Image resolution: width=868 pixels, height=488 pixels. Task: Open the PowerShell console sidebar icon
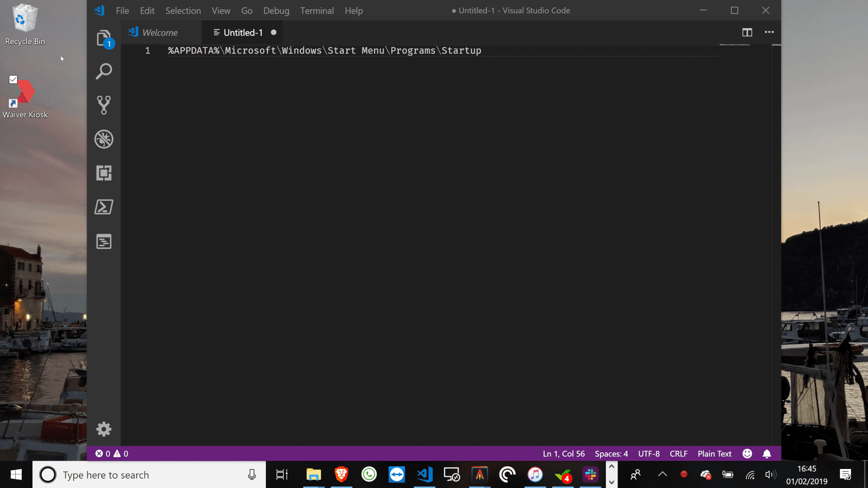click(104, 207)
